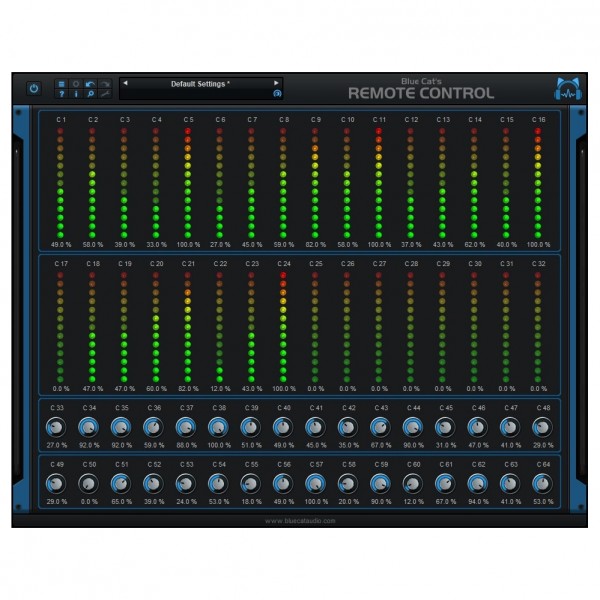The image size is (600, 600).
Task: Click the C 11 level meter
Action: 378,183
